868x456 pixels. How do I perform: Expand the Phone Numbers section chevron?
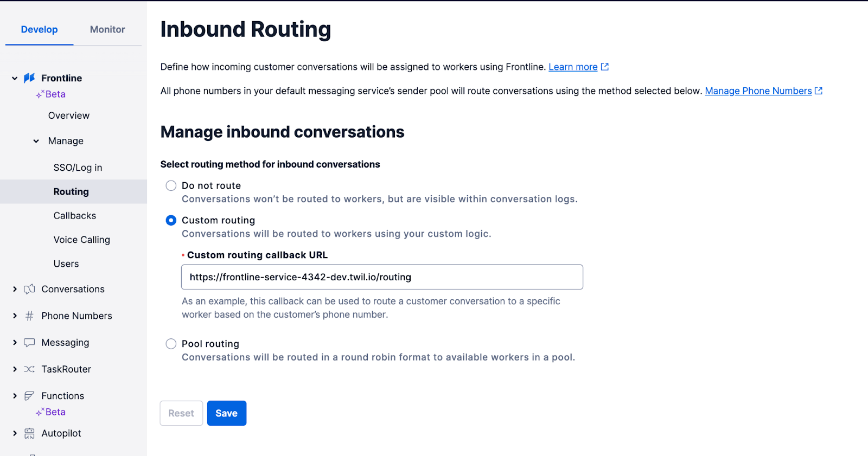15,316
